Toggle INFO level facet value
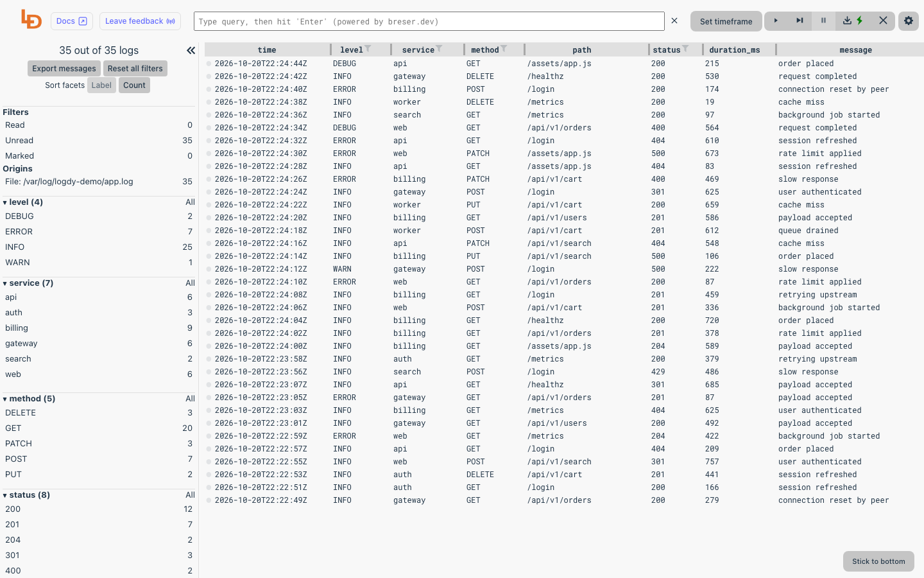The width and height of the screenshot is (924, 578). [x=99, y=247]
